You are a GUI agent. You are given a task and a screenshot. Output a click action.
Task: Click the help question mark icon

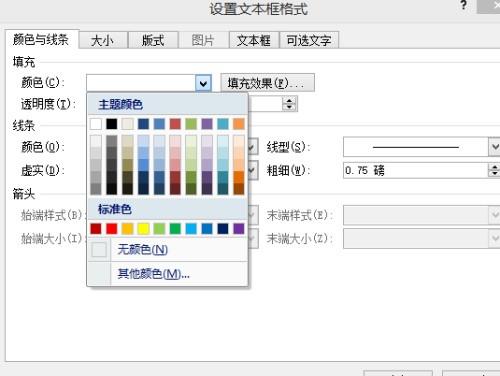[463, 5]
